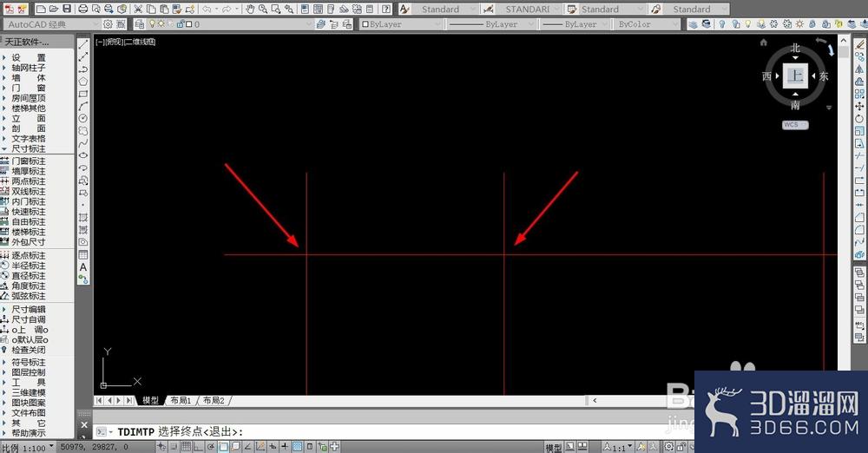The height and width of the screenshot is (453, 868).
Task: Select the Polygon draw tool
Action: (x=83, y=82)
